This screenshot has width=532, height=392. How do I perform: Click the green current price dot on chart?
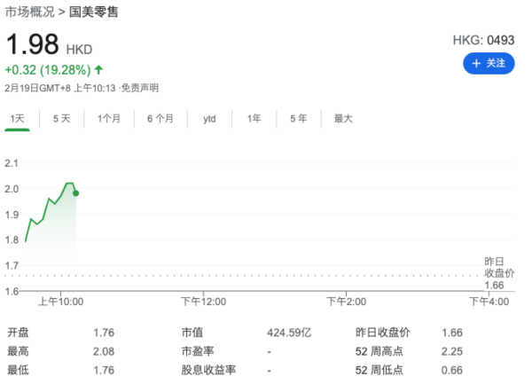pyautogui.click(x=76, y=193)
